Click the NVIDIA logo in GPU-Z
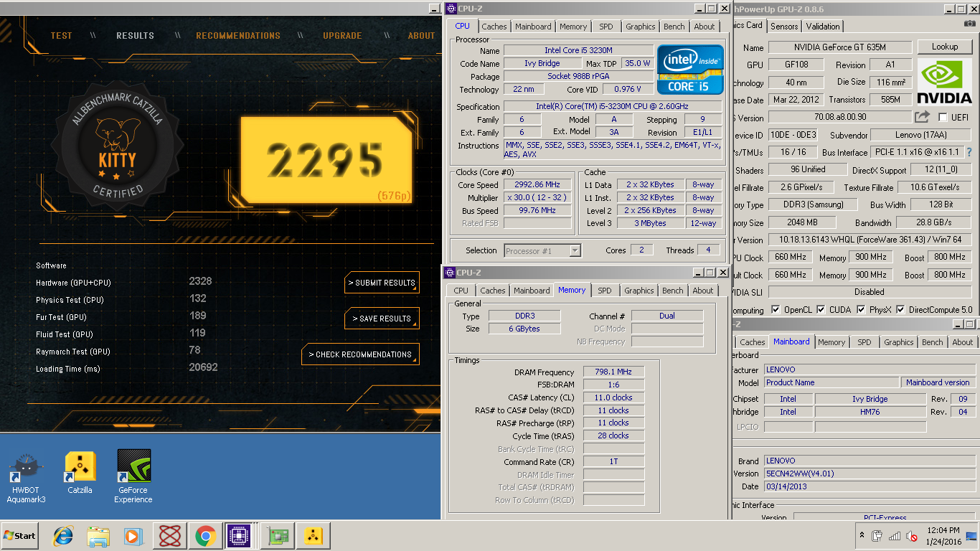 click(945, 81)
